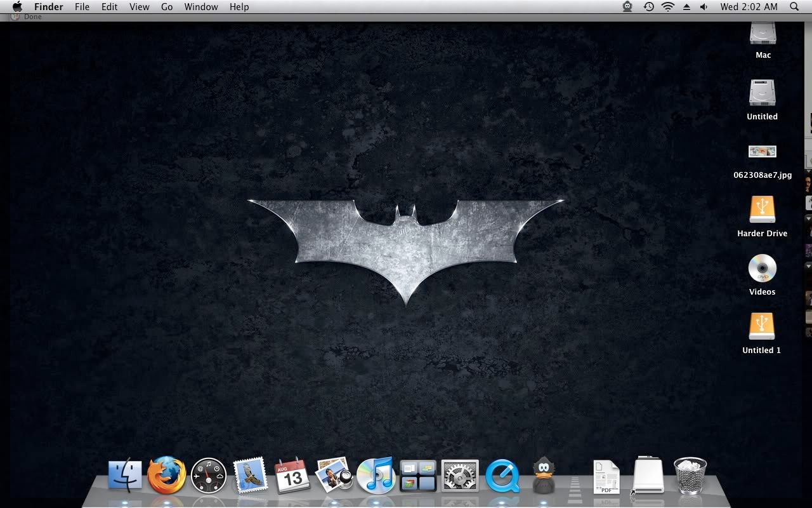Open the Wi-Fi status menu
The height and width of the screenshot is (508, 812).
point(667,7)
